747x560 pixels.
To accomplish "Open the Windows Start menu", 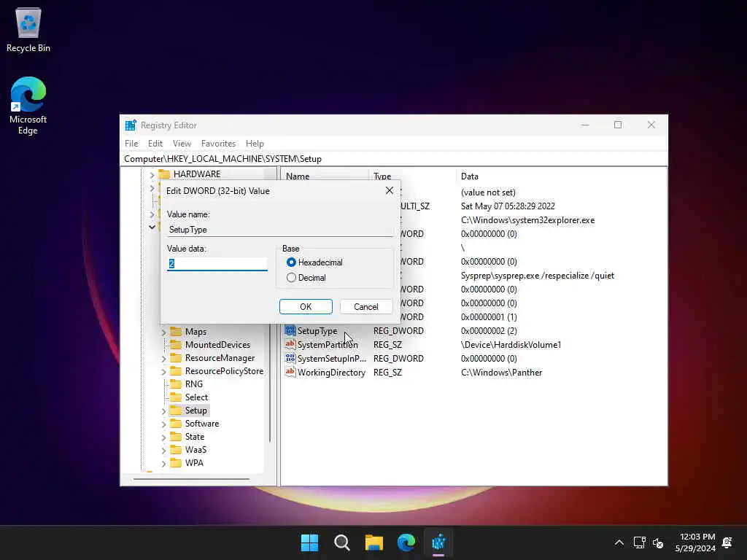I will (x=309, y=542).
